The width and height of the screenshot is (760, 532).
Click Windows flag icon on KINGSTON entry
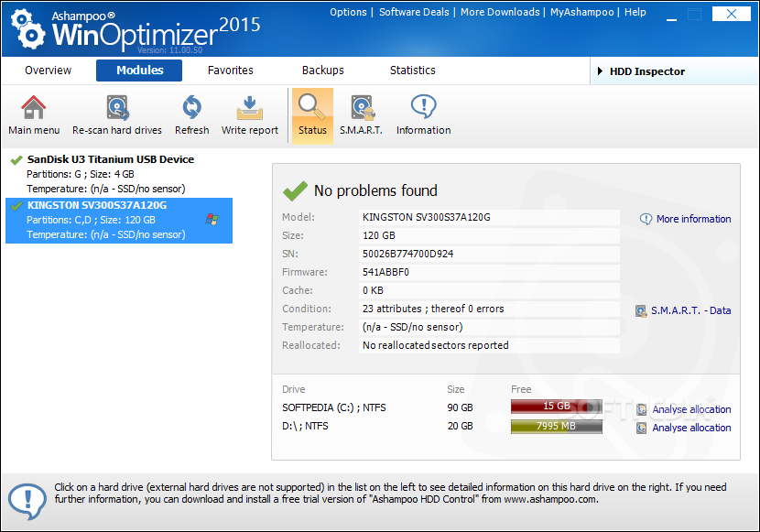[212, 219]
